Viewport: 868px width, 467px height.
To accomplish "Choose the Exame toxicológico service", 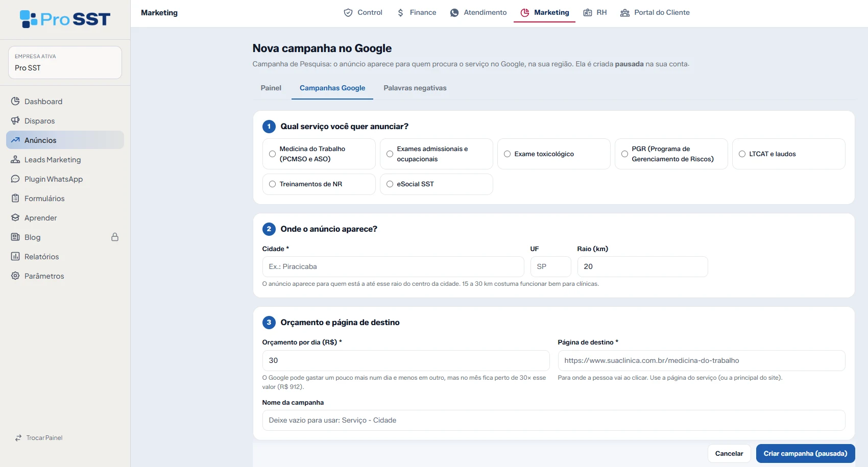I will (x=553, y=154).
